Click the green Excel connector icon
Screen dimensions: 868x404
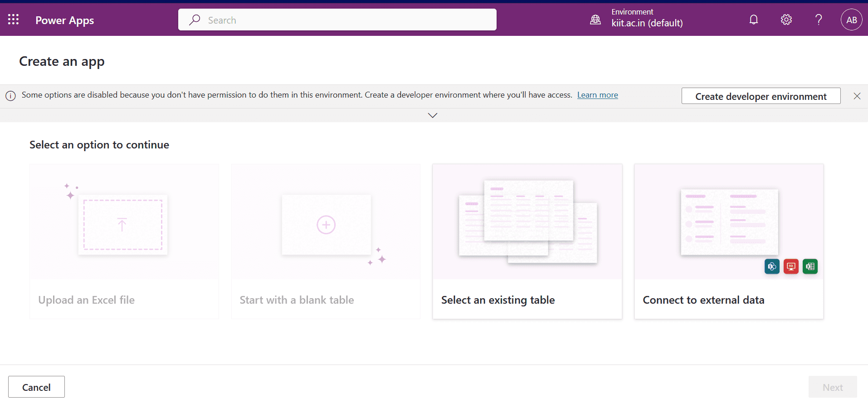810,266
